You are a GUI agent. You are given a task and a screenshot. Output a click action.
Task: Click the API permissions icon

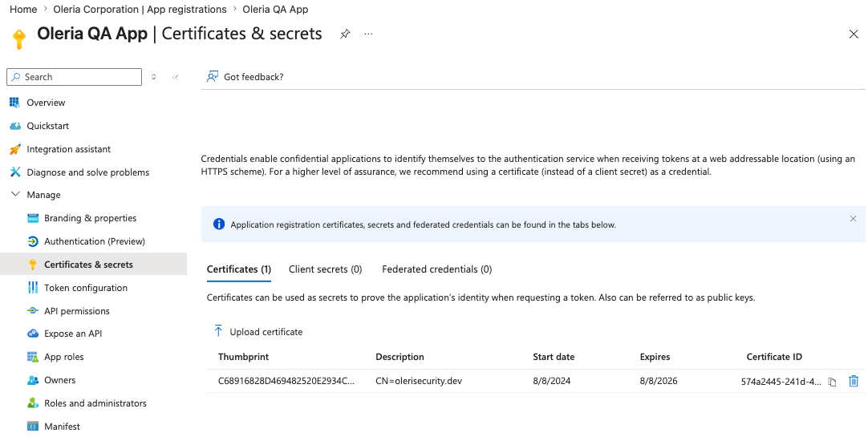point(33,311)
